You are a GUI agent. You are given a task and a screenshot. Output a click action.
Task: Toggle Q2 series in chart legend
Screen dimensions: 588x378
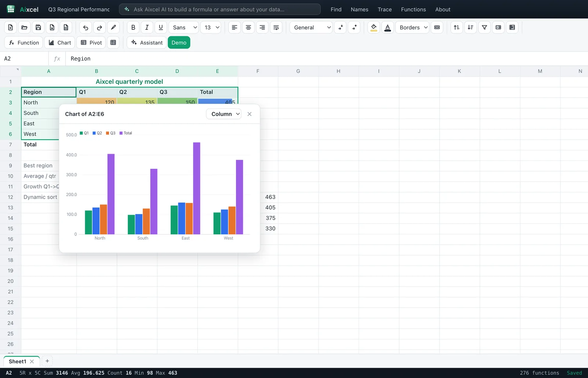[97, 133]
